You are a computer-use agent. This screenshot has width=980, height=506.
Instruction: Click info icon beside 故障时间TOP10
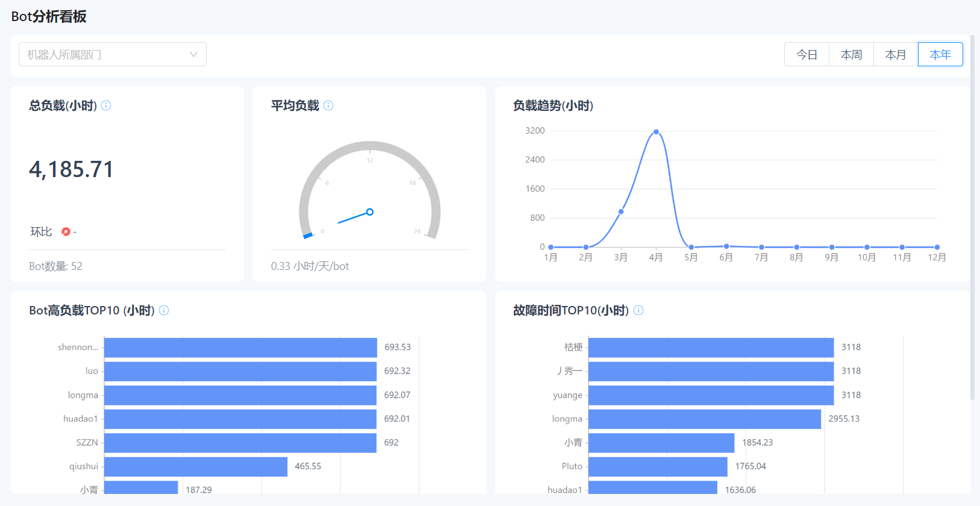click(x=638, y=310)
